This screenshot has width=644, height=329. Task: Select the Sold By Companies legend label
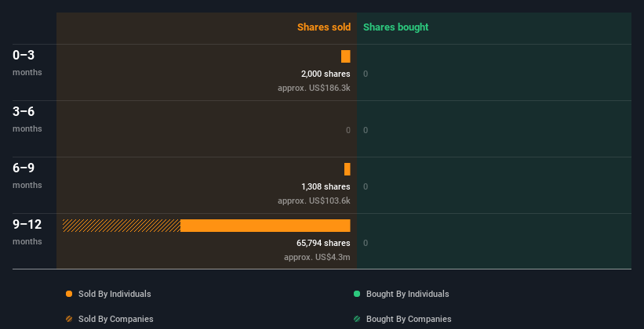click(116, 319)
